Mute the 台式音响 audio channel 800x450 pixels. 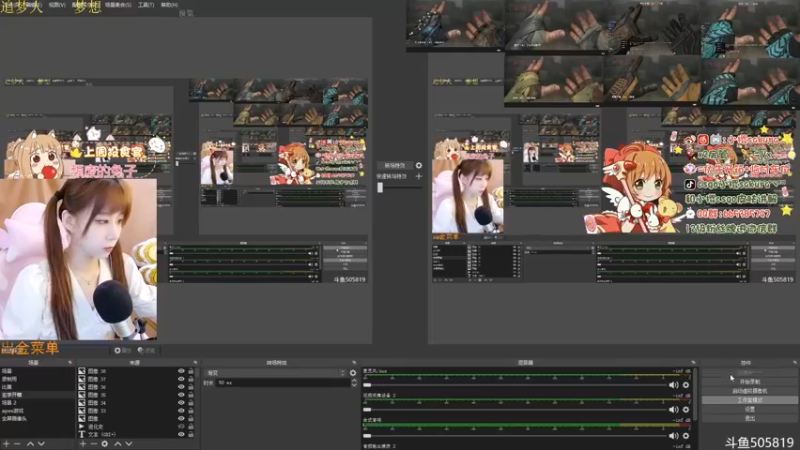point(673,436)
